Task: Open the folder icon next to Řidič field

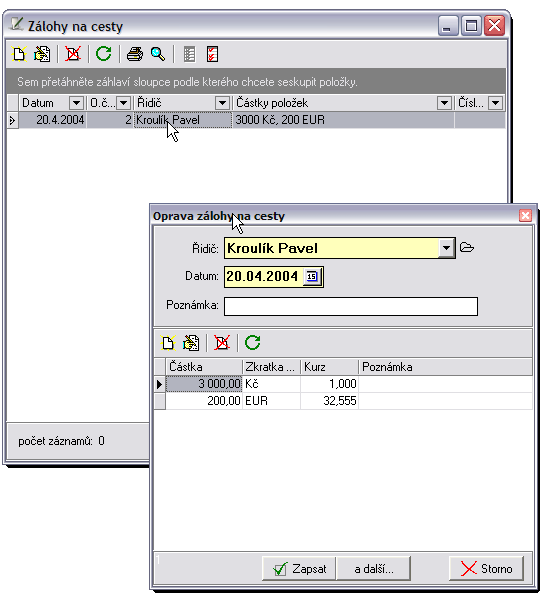Action: [x=467, y=248]
